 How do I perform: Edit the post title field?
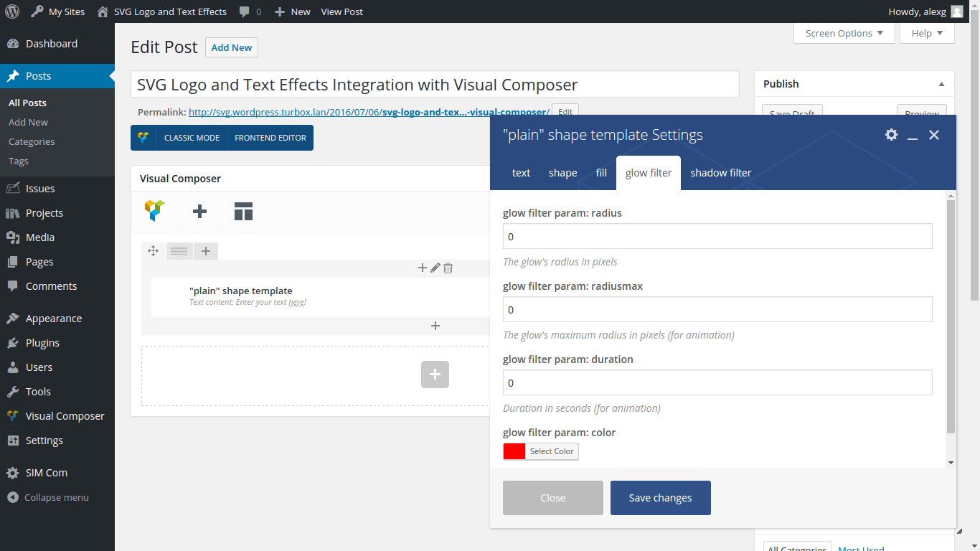pyautogui.click(x=435, y=85)
